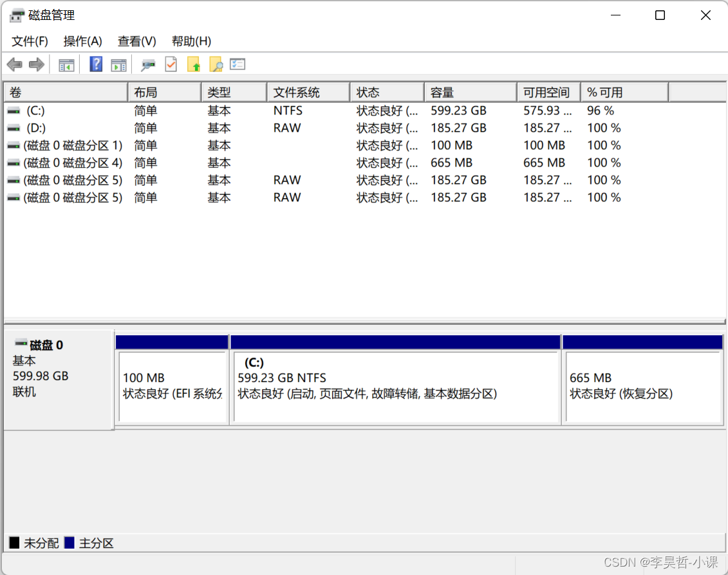The image size is (728, 575).
Task: Toggle the Show/Hide Console Tree icon
Action: (66, 65)
